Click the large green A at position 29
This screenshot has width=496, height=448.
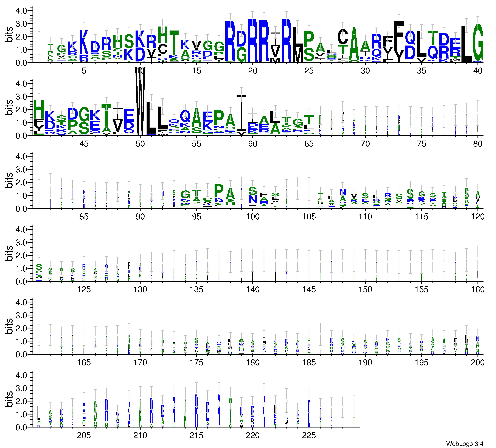coord(354,44)
